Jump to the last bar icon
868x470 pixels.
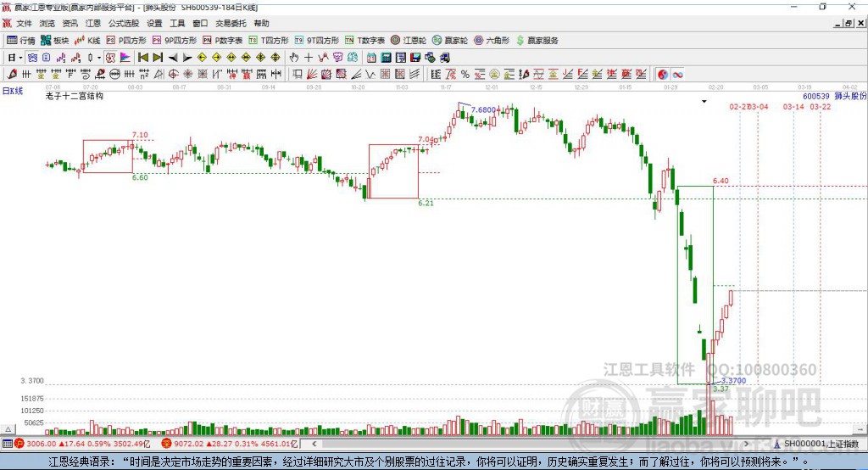tap(158, 58)
